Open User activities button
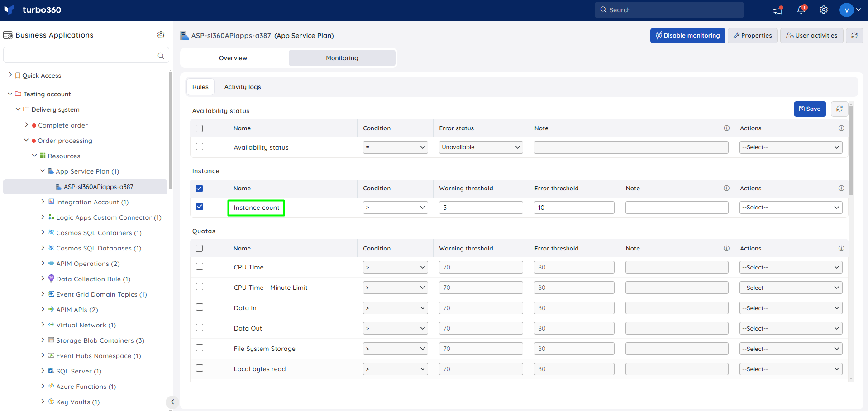868x411 pixels. pyautogui.click(x=812, y=36)
